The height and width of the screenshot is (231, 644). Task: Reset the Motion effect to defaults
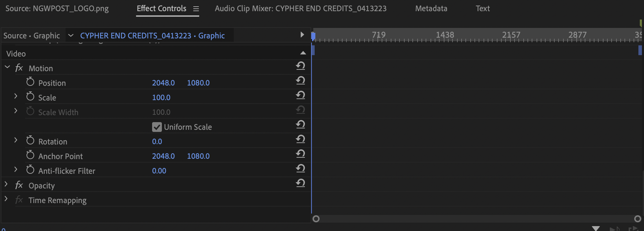(x=300, y=66)
